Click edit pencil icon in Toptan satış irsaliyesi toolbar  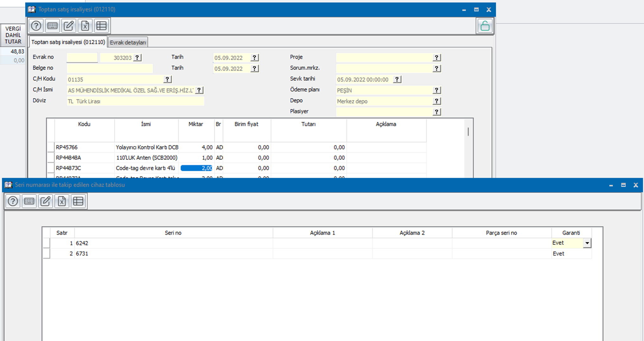[x=69, y=26]
